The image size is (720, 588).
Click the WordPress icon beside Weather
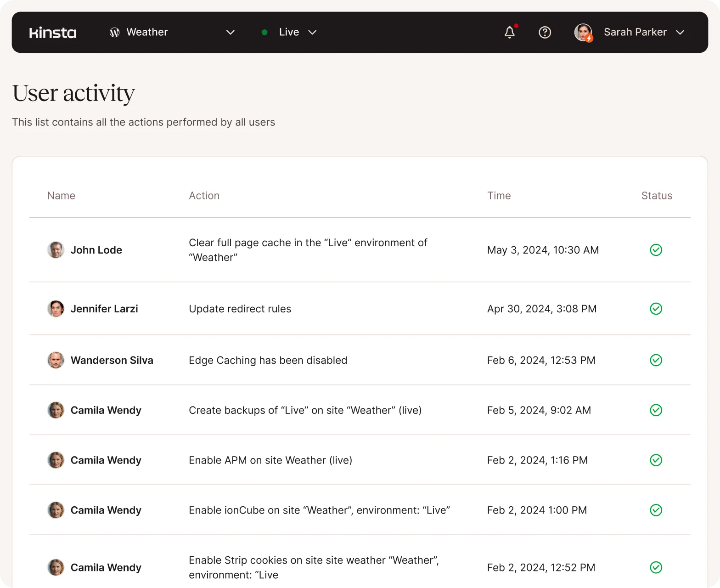pyautogui.click(x=115, y=32)
